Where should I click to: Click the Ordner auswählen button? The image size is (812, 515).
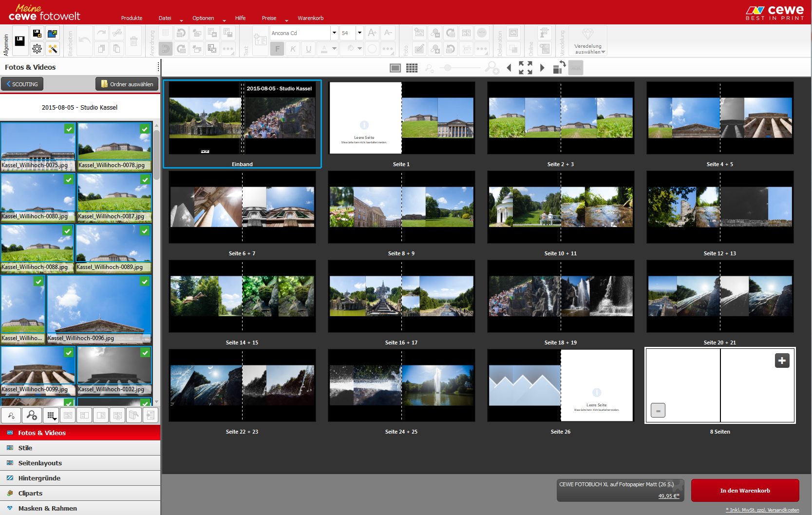[x=127, y=84]
